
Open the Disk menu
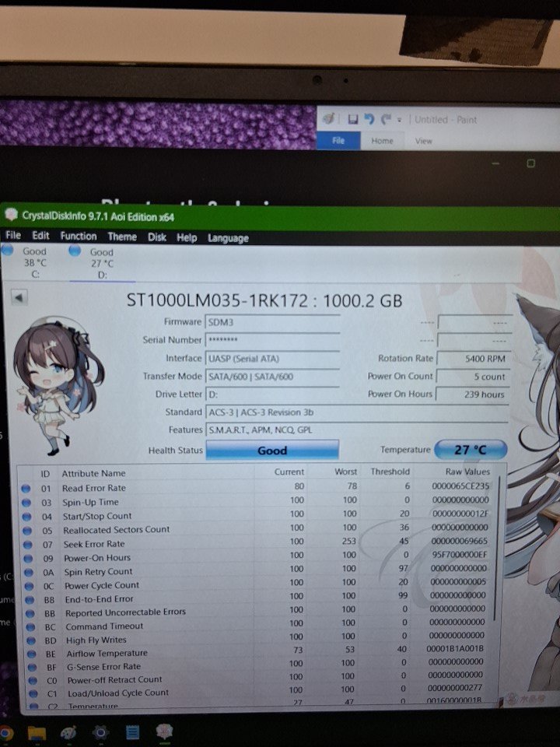156,237
